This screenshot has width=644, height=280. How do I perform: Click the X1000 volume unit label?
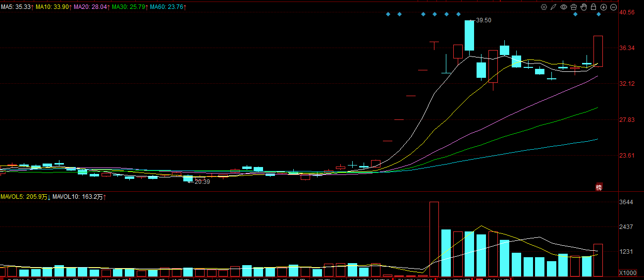coord(628,273)
